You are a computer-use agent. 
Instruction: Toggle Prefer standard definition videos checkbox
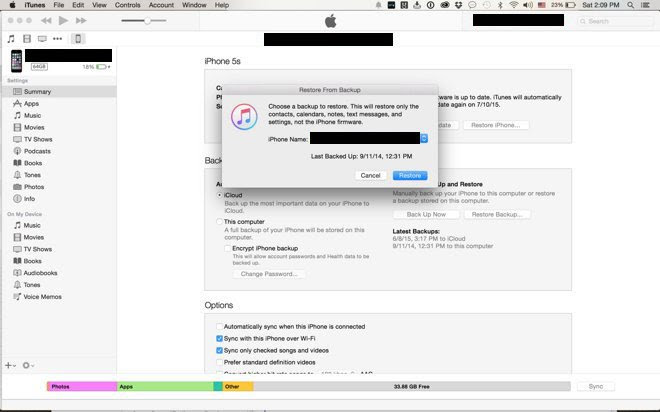[219, 362]
